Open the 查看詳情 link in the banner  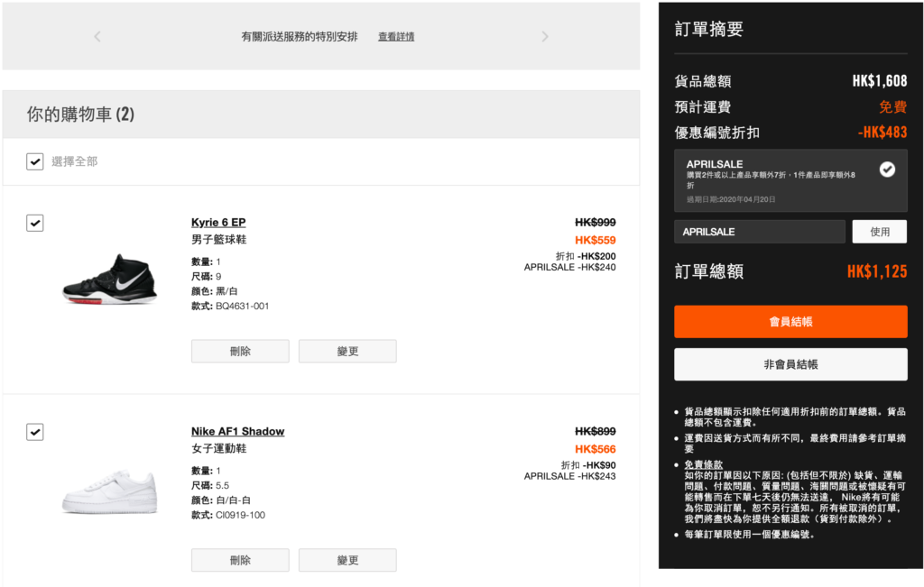[396, 36]
